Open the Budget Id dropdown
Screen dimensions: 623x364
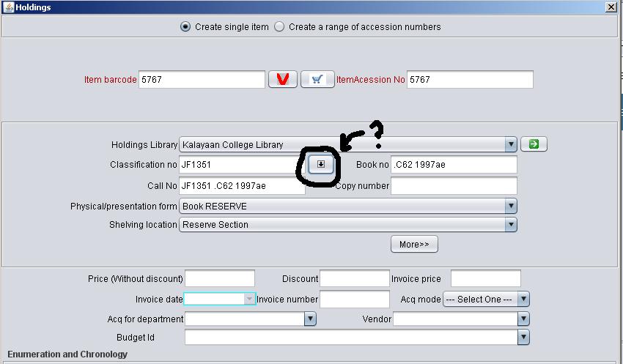click(523, 338)
